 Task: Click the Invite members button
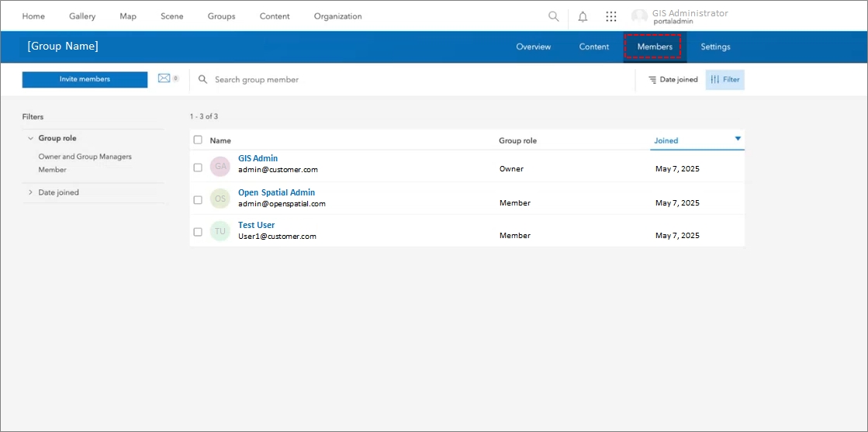(x=85, y=79)
